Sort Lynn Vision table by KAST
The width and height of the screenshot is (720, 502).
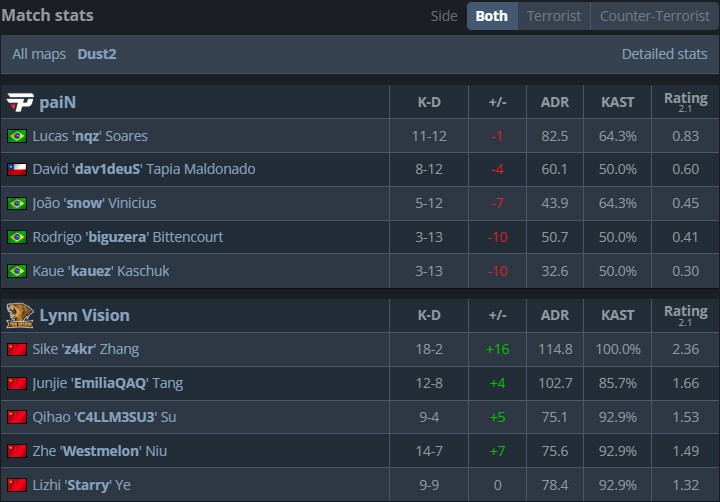[618, 315]
